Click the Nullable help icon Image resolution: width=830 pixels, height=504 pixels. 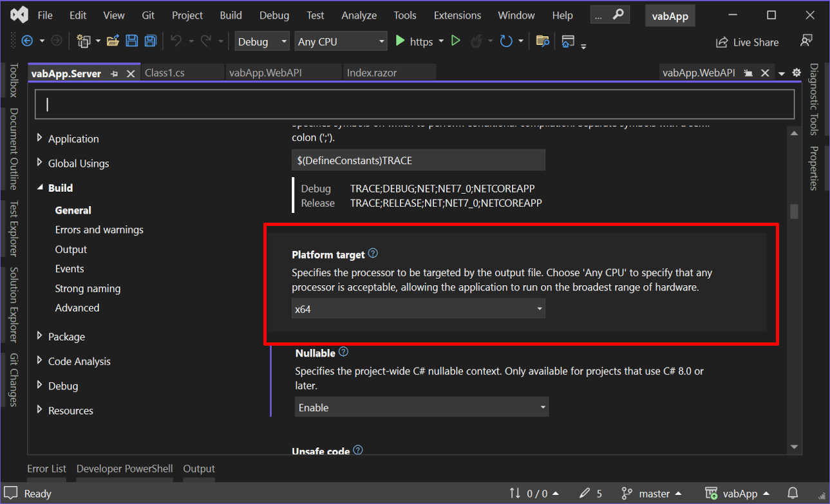(x=343, y=352)
